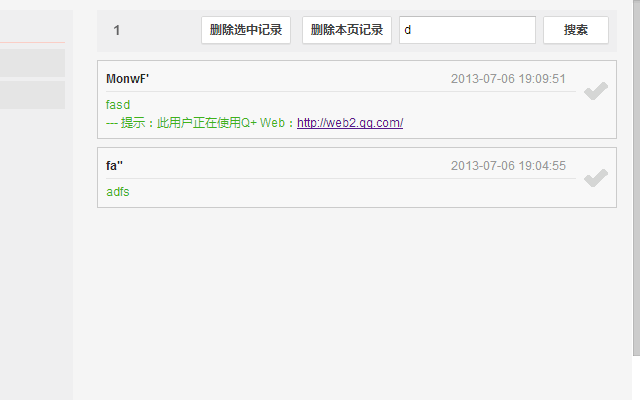Focus the search box containing "d"
This screenshot has height=400, width=640.
467,30
